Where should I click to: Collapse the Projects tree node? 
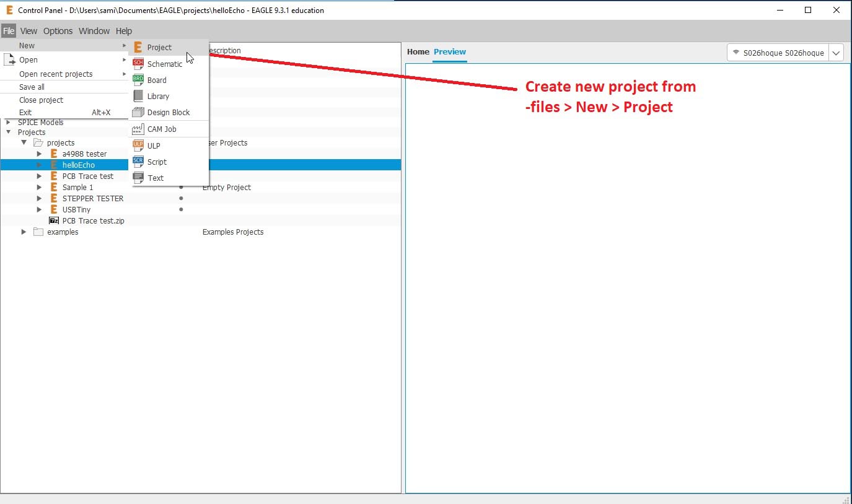click(9, 132)
